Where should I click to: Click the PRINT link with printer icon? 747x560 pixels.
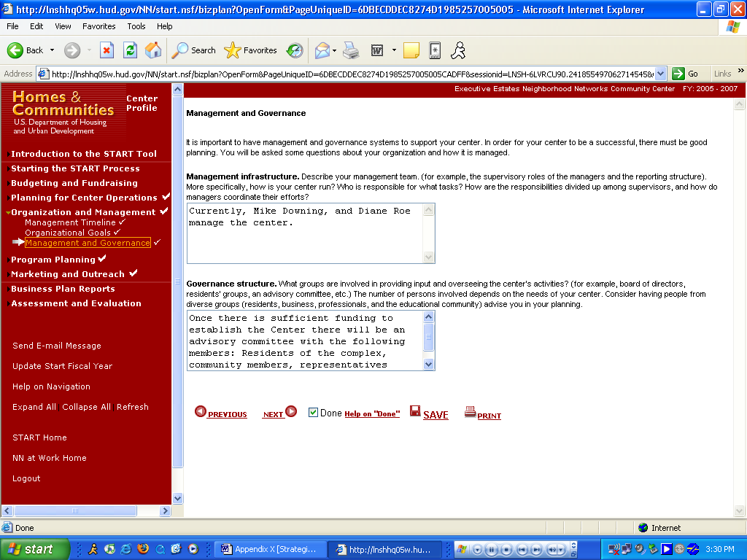coord(483,413)
